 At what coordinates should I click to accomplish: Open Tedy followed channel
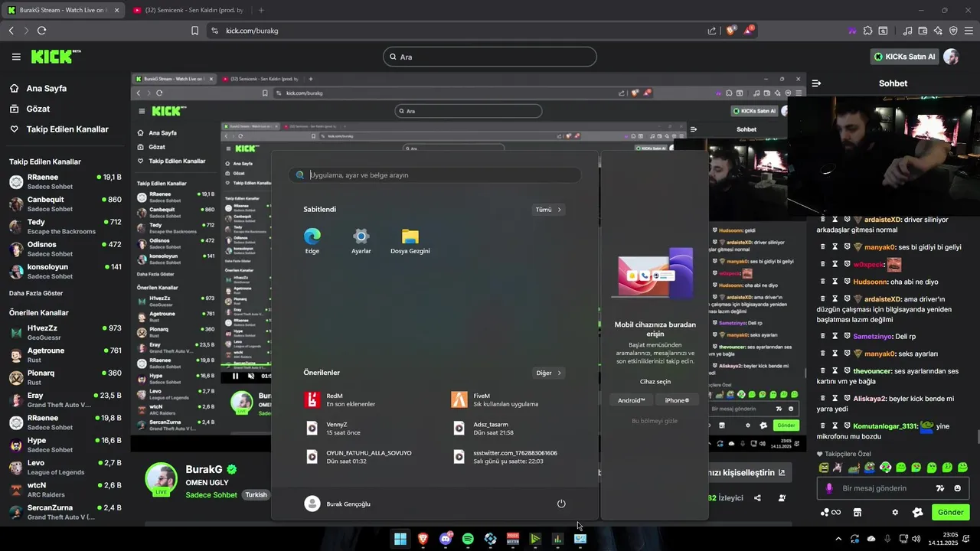click(65, 227)
